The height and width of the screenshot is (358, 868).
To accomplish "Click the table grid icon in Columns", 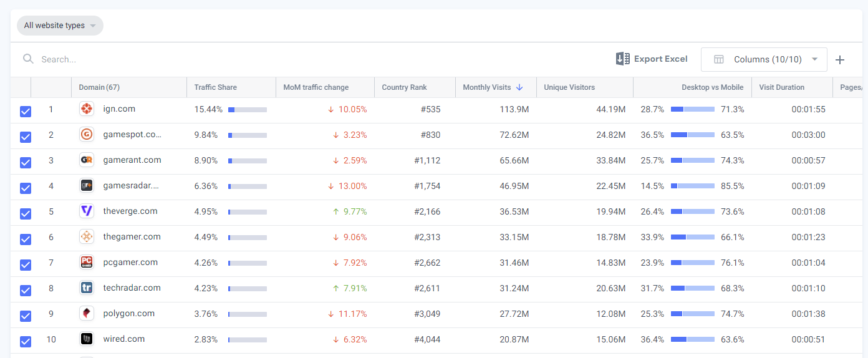I will (719, 59).
